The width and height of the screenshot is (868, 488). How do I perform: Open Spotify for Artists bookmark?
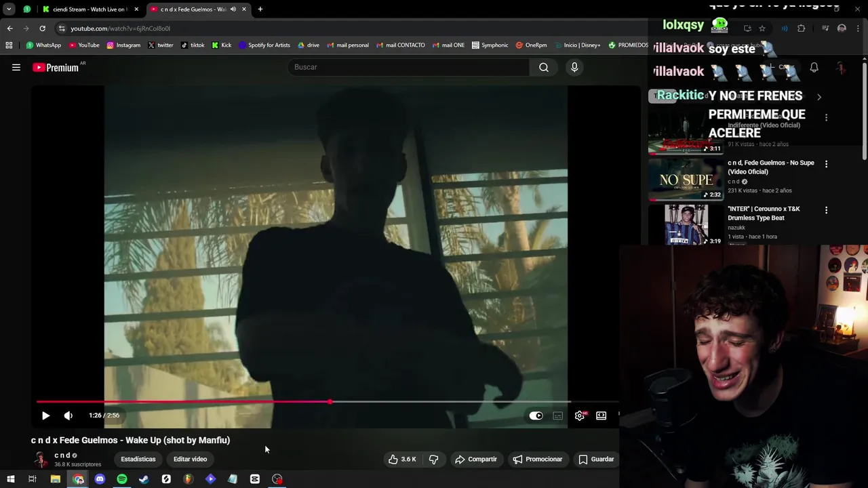tap(264, 45)
